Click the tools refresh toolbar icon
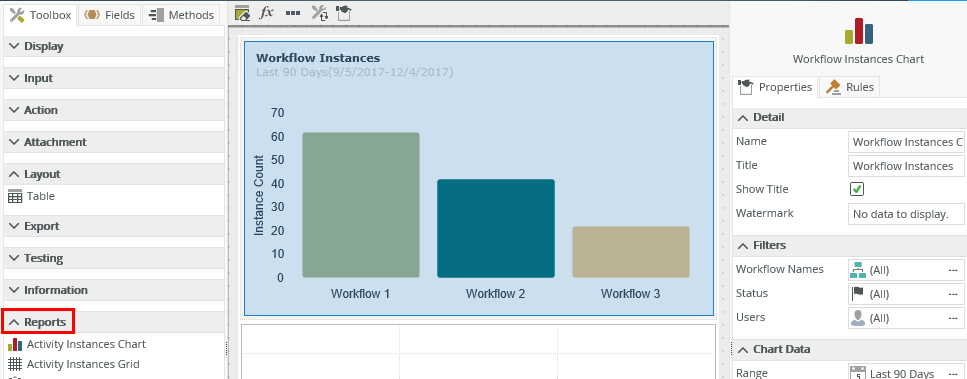The width and height of the screenshot is (967, 379). [x=319, y=12]
